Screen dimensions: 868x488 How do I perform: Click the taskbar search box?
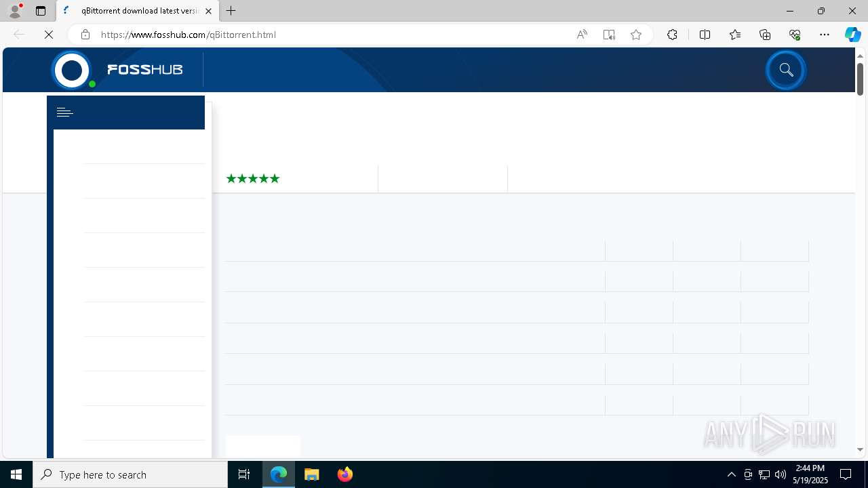coord(130,474)
